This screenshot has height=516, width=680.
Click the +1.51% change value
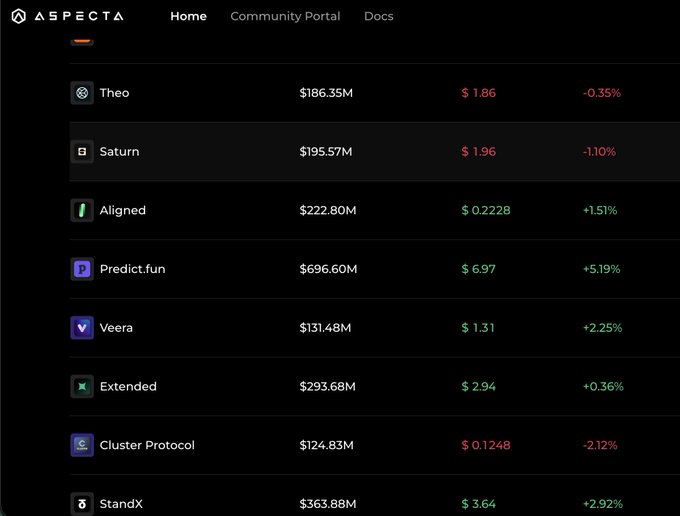(600, 210)
